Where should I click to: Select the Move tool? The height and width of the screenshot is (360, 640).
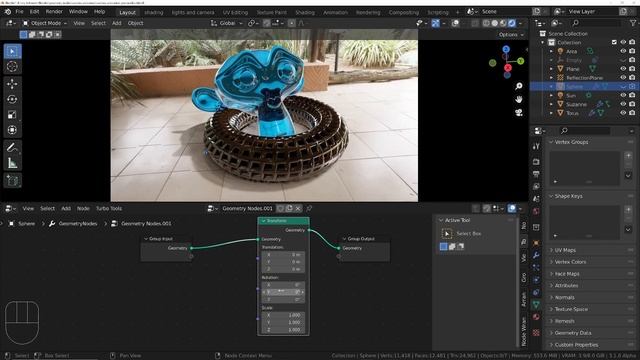click(x=12, y=84)
